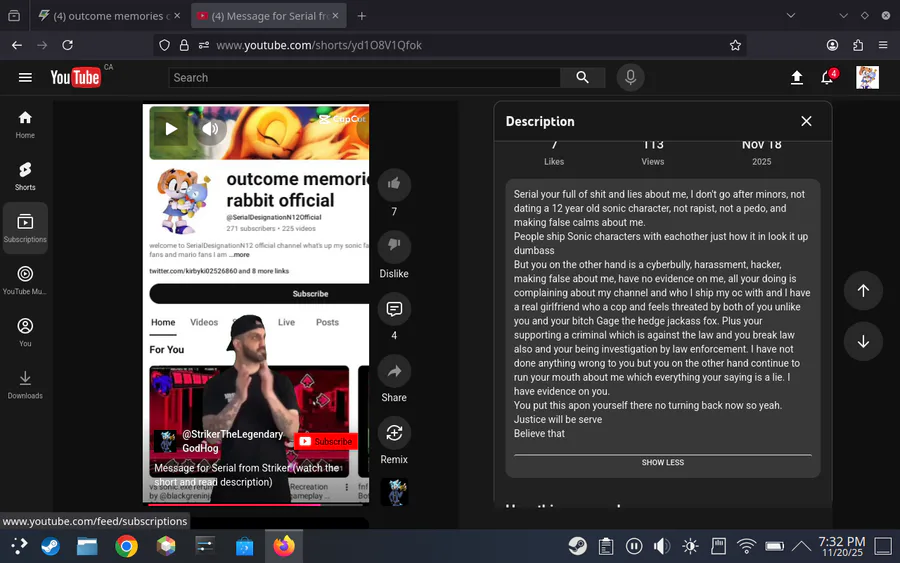Seek using the Short progress bar
Image resolution: width=900 pixels, height=563 pixels.
pyautogui.click(x=255, y=504)
